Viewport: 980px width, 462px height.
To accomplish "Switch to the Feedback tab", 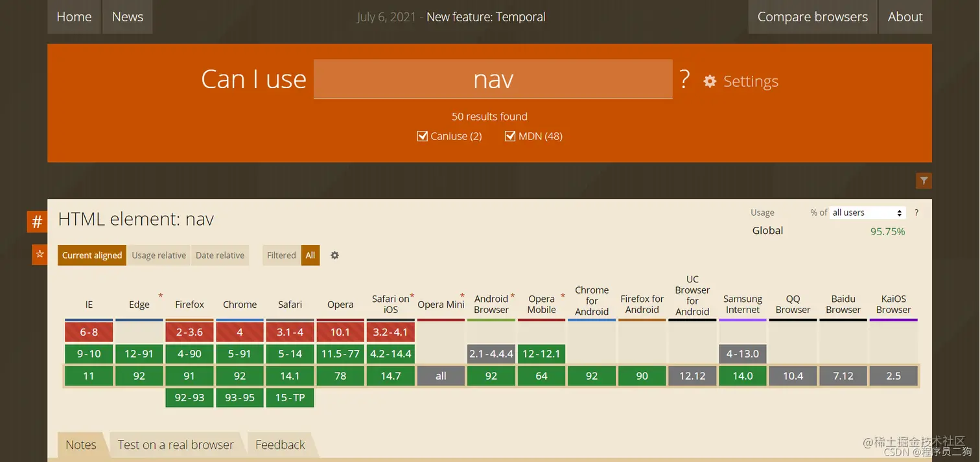I will (280, 445).
